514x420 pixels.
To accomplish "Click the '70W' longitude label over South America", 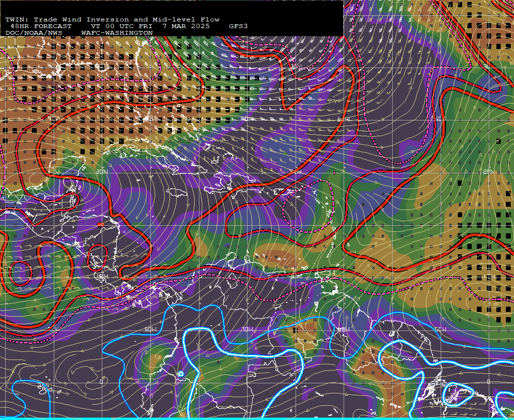I will [247, 329].
